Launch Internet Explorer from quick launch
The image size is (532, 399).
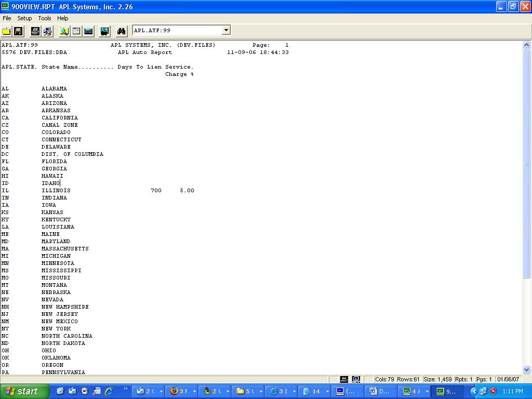pos(109,391)
